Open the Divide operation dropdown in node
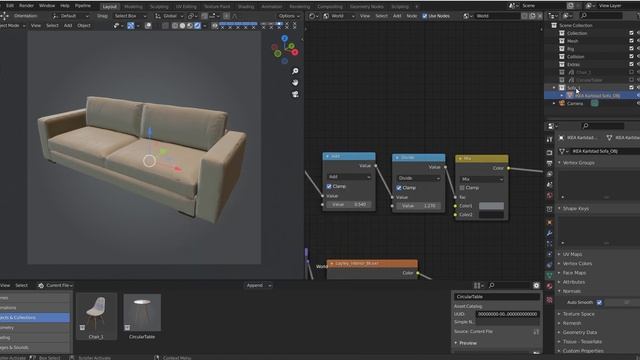The width and height of the screenshot is (640, 360). [x=419, y=178]
